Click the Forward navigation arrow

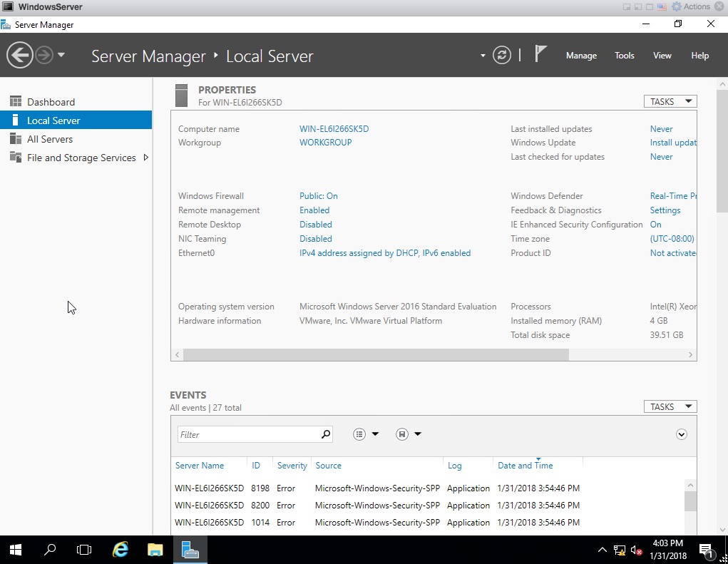point(45,55)
